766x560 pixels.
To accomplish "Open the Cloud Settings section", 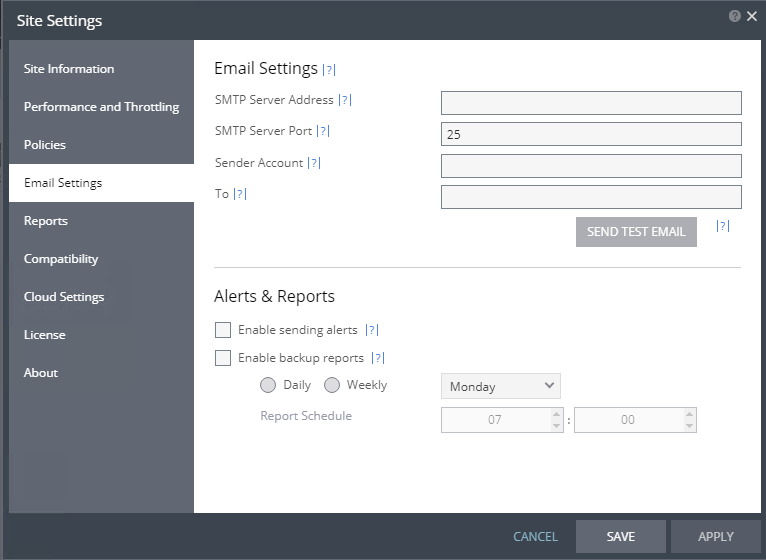I will coord(64,297).
